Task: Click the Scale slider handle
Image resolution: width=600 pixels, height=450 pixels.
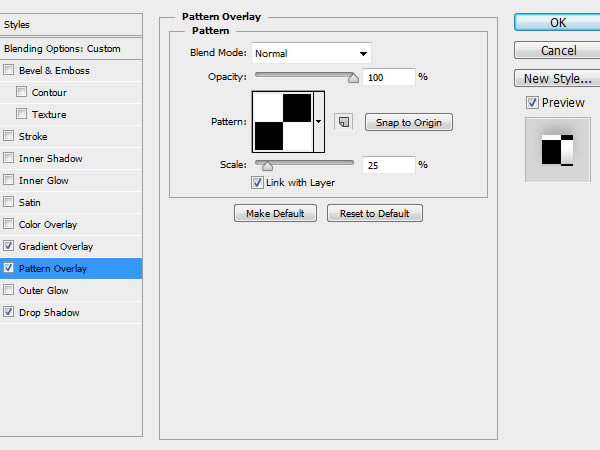Action: tap(267, 166)
